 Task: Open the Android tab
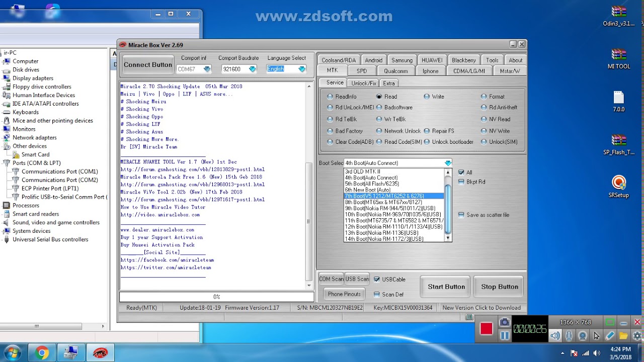tap(373, 60)
